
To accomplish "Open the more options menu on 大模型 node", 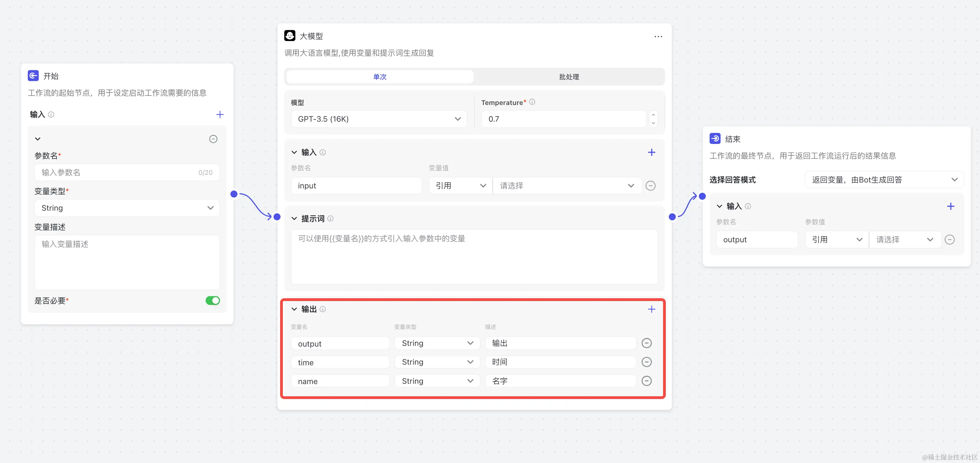I will pos(659,36).
